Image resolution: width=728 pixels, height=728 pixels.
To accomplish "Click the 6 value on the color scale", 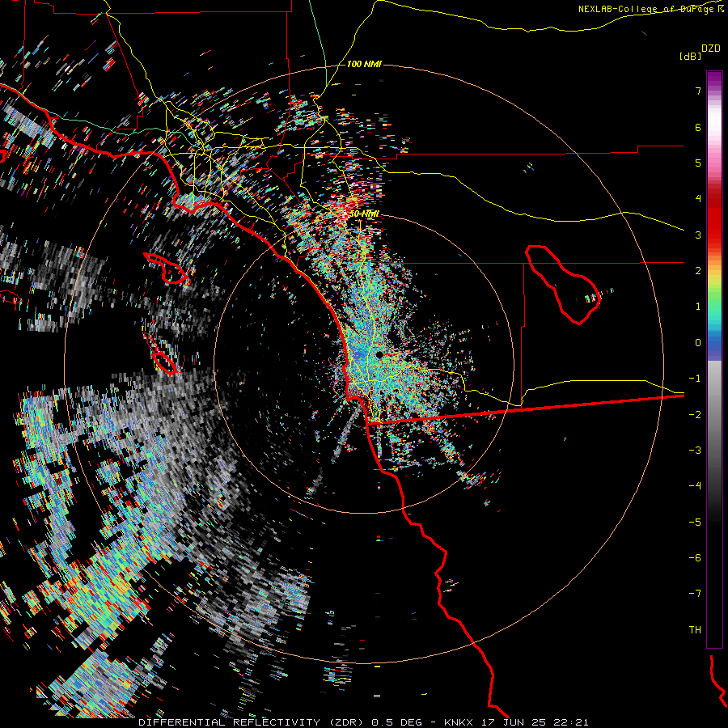I will click(x=698, y=127).
